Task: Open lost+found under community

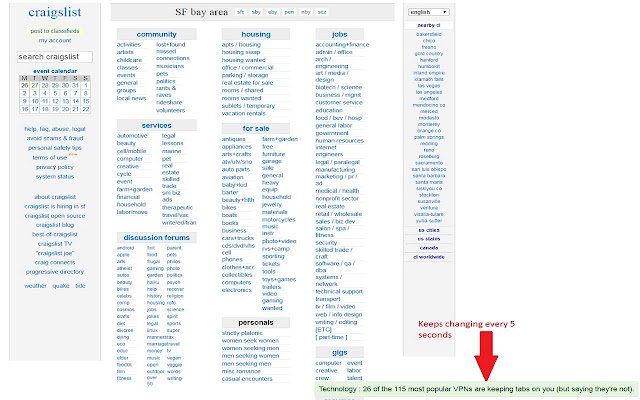Action: [x=171, y=44]
